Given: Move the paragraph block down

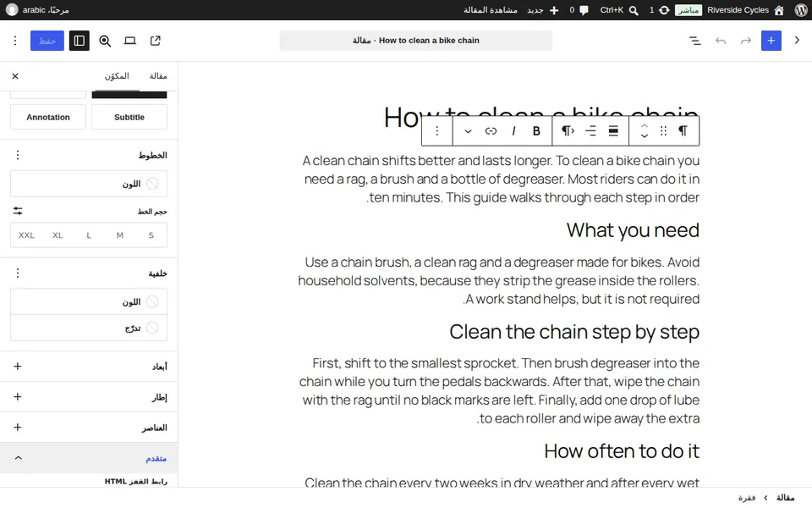Looking at the screenshot, I should [645, 135].
